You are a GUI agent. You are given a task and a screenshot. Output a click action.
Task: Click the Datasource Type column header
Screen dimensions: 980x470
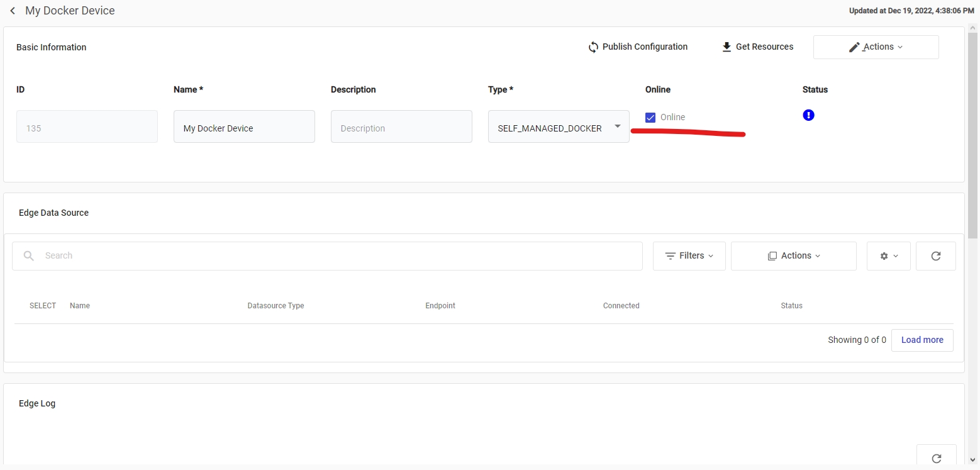click(x=276, y=306)
